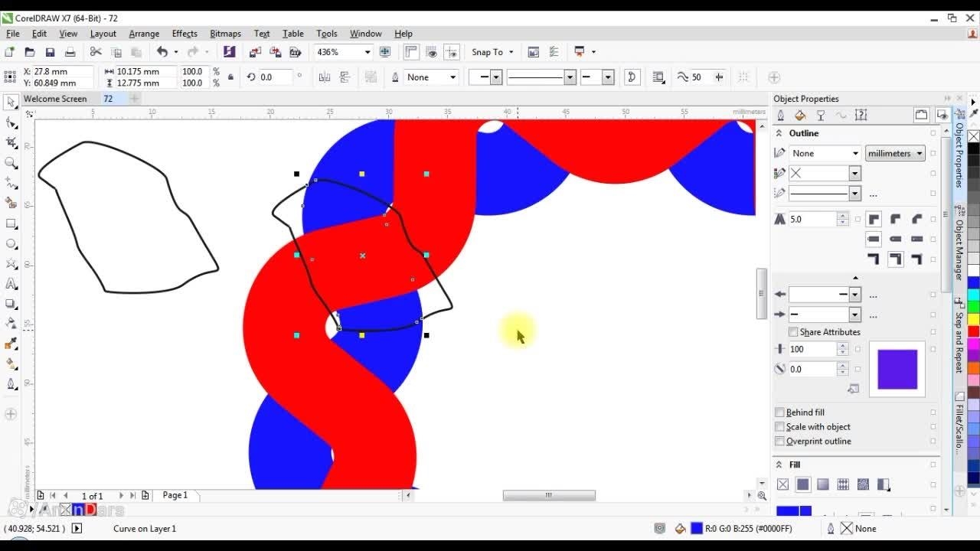The image size is (980, 551).
Task: Open the Object Manager docker tab
Action: click(x=959, y=249)
